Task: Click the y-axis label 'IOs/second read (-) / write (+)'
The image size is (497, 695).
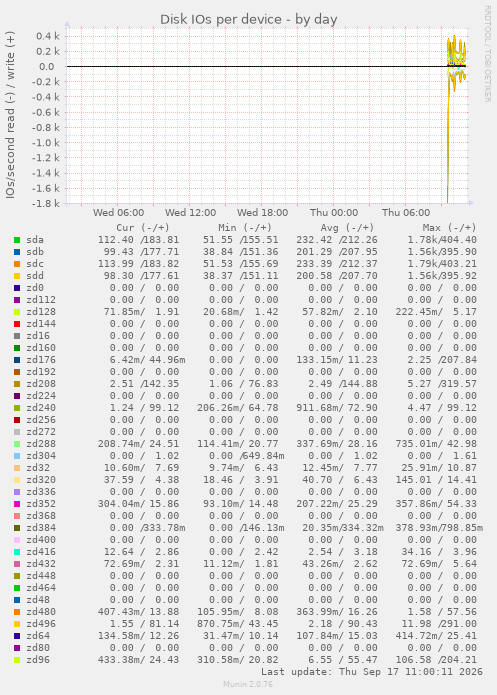Action: coord(10,114)
